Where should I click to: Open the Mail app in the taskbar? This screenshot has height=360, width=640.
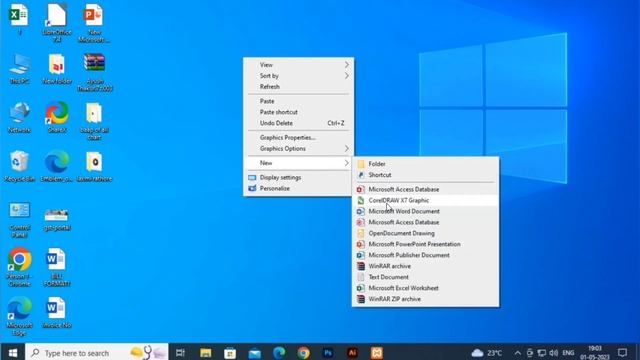255,353
